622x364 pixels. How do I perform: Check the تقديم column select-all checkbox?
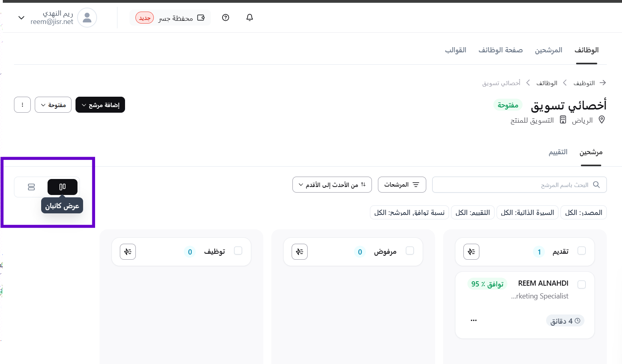tap(582, 251)
